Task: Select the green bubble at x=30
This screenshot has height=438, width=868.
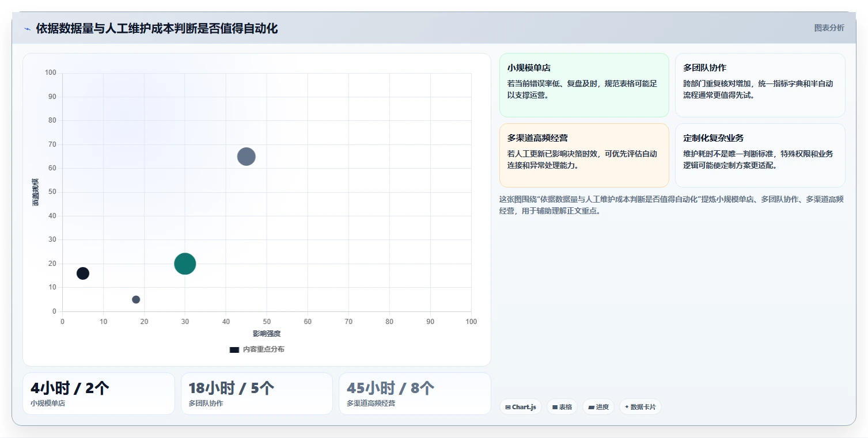Action: (185, 264)
